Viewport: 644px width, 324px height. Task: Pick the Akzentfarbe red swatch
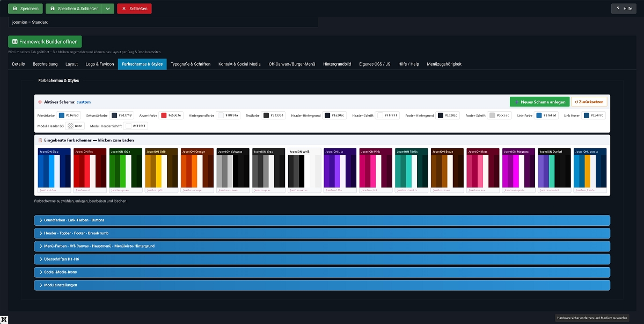coord(164,116)
